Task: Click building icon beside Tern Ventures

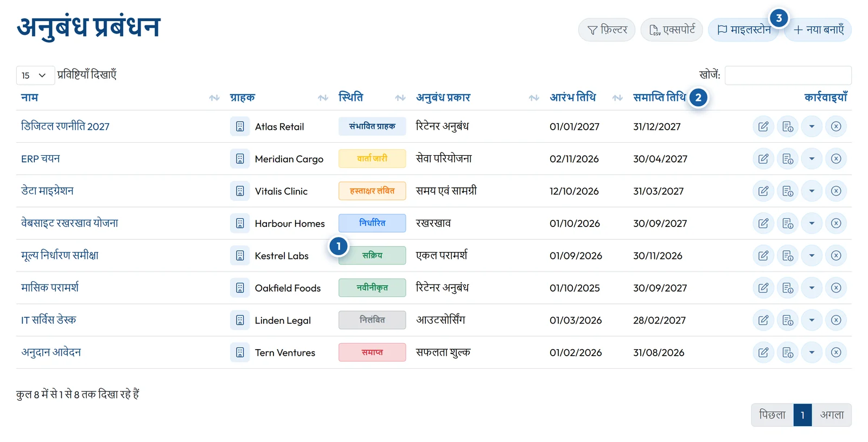Action: 240,352
